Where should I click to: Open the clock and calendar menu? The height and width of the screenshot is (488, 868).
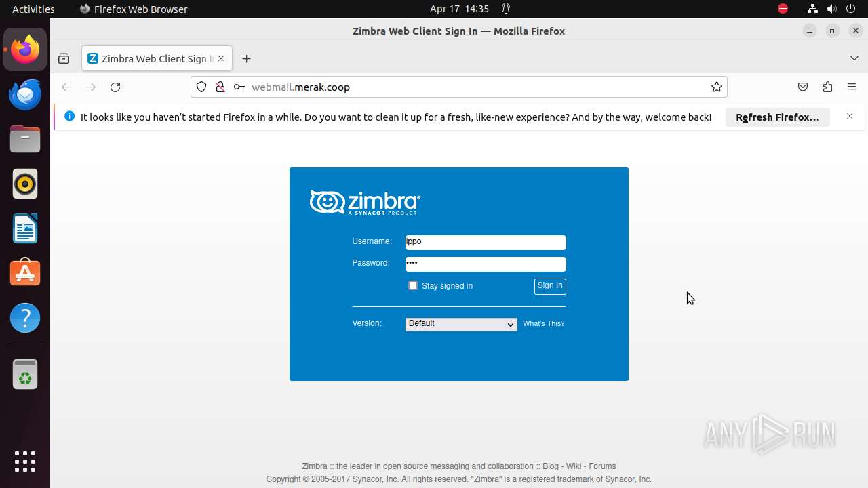pos(459,9)
